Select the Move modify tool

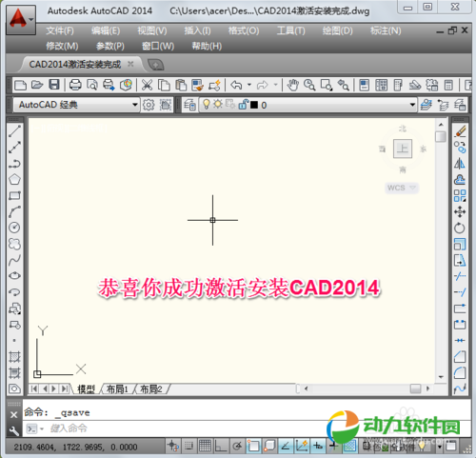(x=460, y=211)
